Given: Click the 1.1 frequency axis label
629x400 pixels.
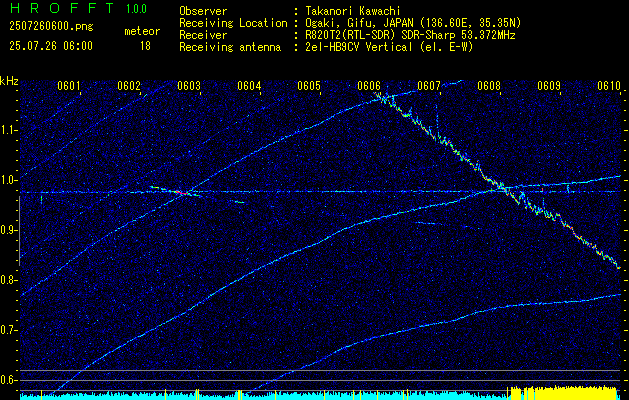Looking at the screenshot, I should [7, 130].
